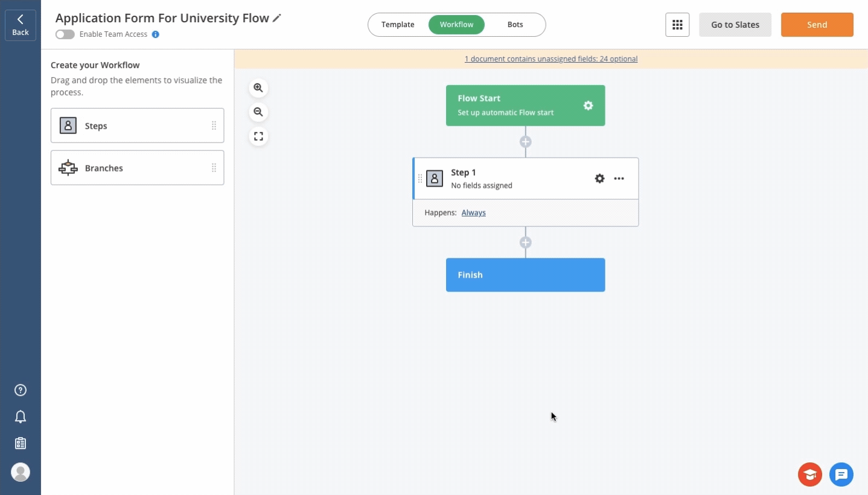Edit flow name with pencil icon
Image resolution: width=868 pixels, height=495 pixels.
click(277, 18)
